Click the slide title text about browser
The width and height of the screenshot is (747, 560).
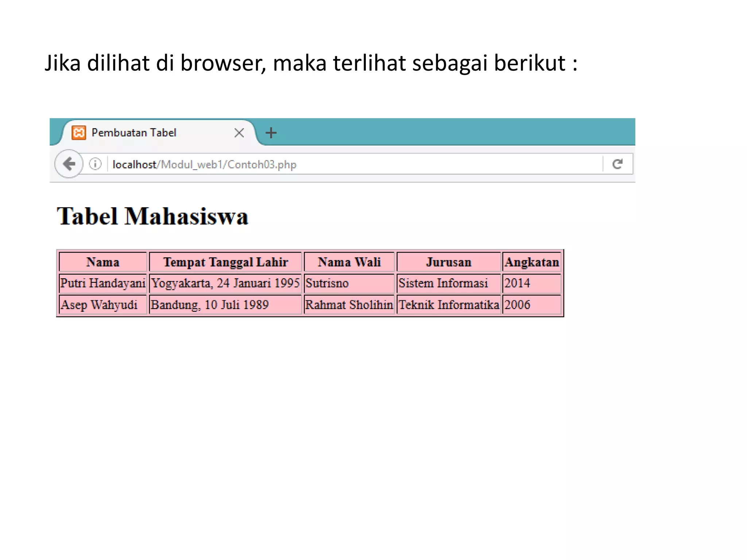point(311,63)
